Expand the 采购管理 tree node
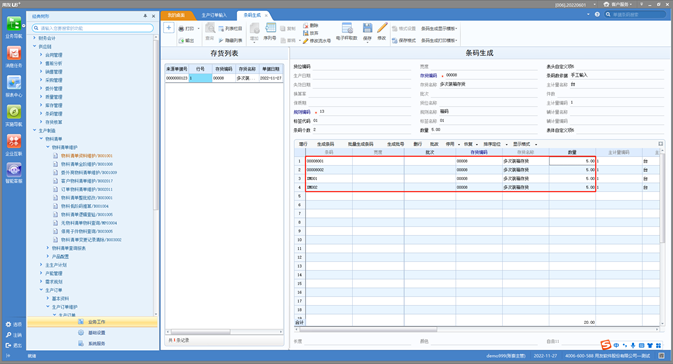This screenshot has height=364, width=673. pos(41,80)
